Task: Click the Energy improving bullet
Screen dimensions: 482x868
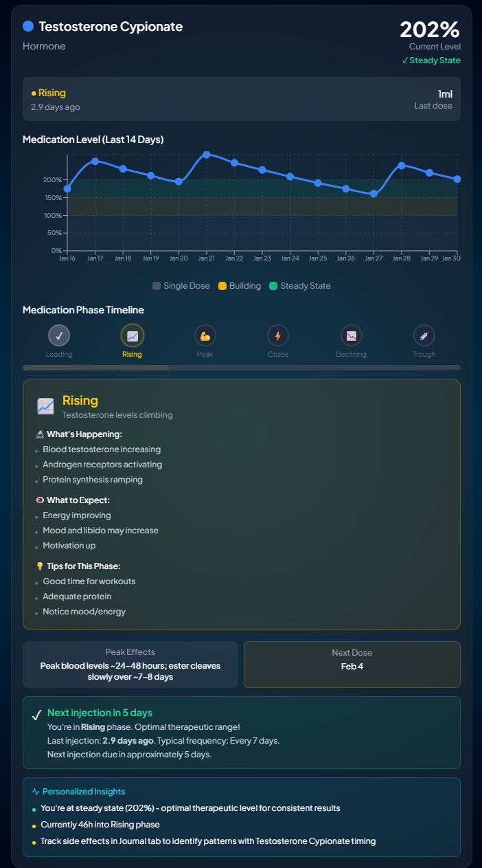Action: [x=77, y=515]
